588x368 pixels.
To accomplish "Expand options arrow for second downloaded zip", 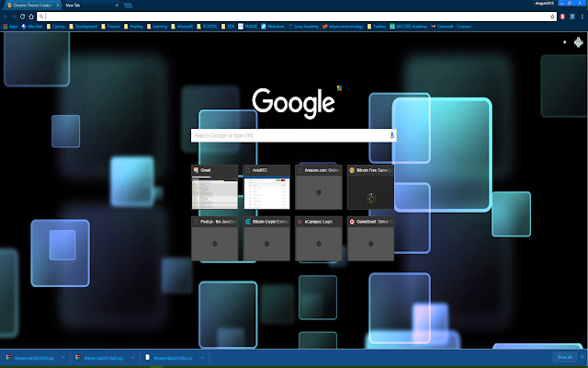I will 132,358.
